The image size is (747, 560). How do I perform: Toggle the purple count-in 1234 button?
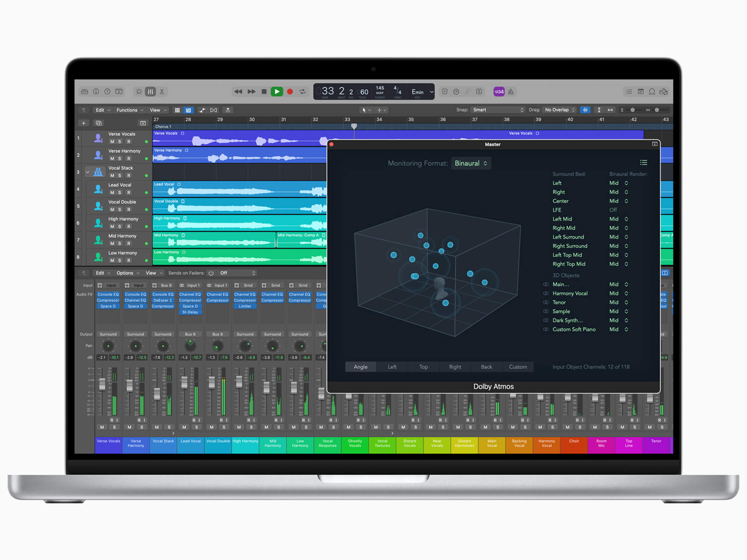[x=499, y=91]
